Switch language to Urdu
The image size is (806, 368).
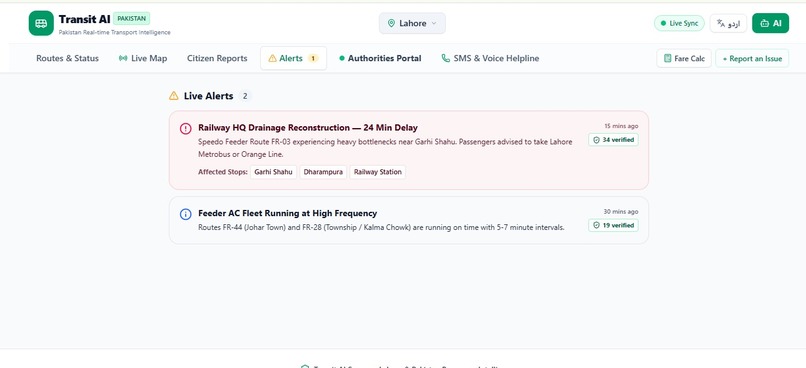[x=728, y=23]
